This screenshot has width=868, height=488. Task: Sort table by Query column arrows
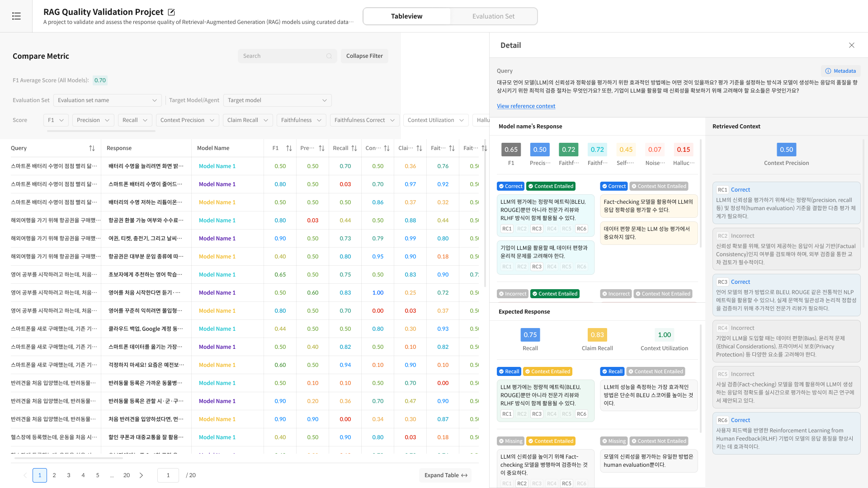[92, 148]
